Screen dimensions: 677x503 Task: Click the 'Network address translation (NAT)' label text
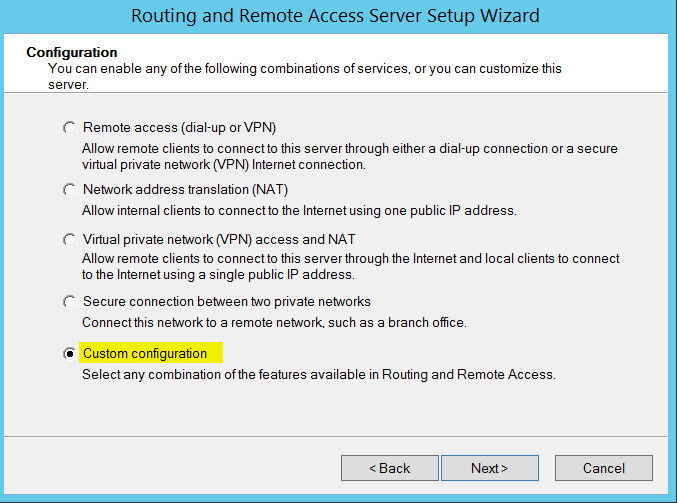[185, 190]
